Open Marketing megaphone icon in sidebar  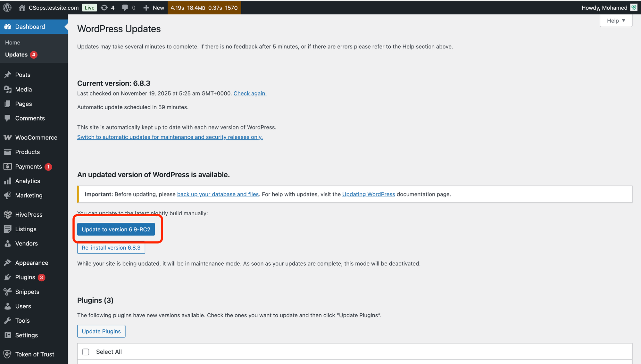pos(8,195)
